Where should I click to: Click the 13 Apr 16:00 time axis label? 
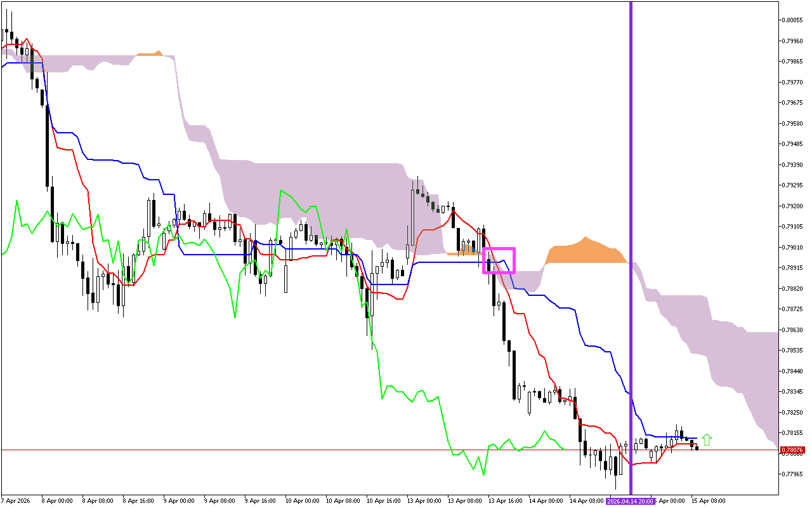tap(506, 501)
